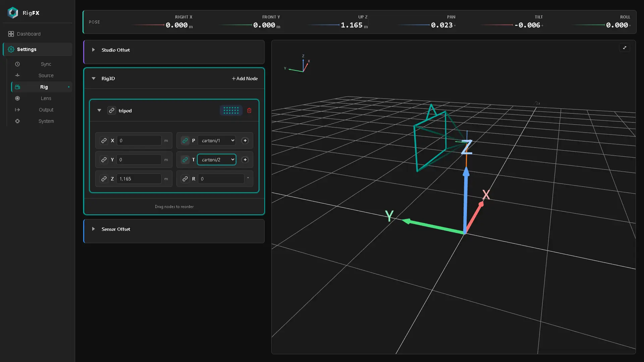Image resolution: width=644 pixels, height=362 pixels.
Task: Select the Lens aperture icon
Action: pyautogui.click(x=17, y=98)
